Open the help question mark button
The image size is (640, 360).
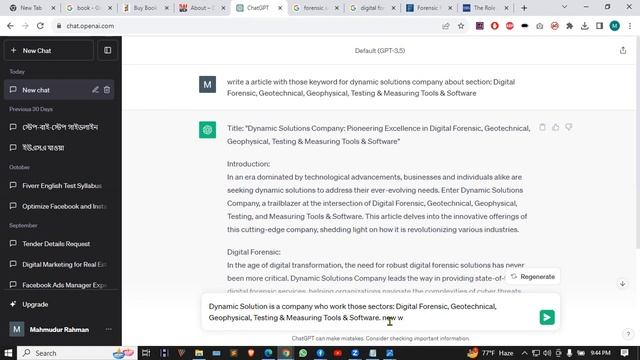(628, 334)
